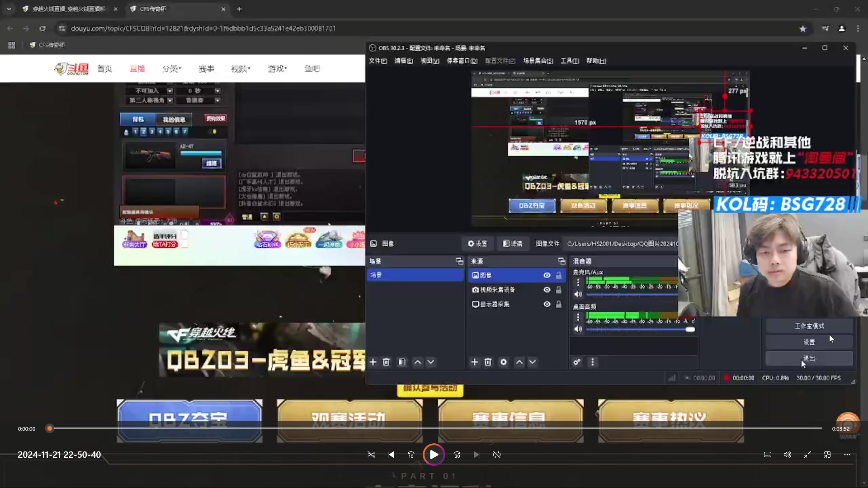Open the 分类 dropdown on the Douyu navigation
The height and width of the screenshot is (488, 868).
pyautogui.click(x=172, y=69)
